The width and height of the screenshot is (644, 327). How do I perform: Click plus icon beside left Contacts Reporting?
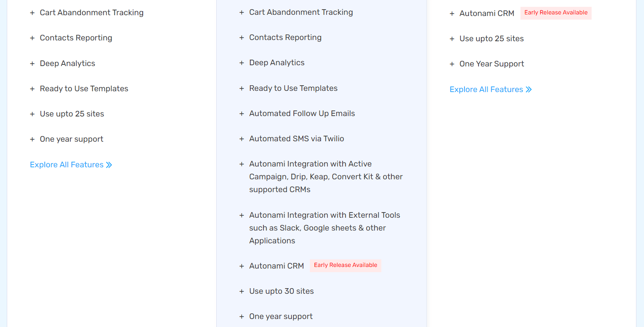click(x=32, y=38)
